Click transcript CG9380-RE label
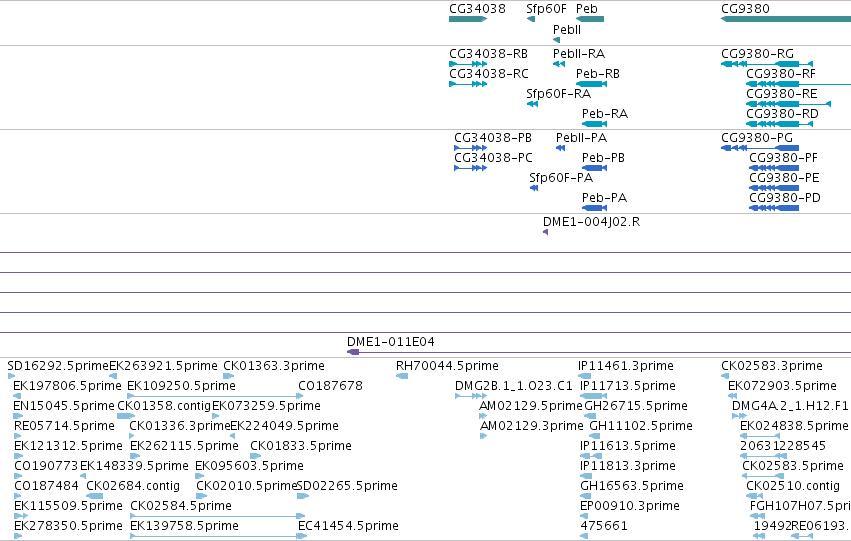Viewport: 851px width, 541px height. point(782,94)
